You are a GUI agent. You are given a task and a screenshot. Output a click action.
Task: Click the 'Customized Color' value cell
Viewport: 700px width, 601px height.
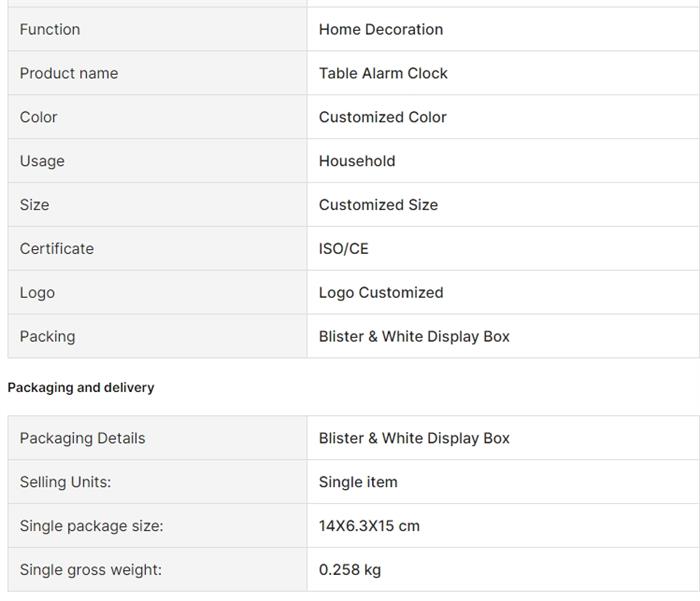point(383,117)
